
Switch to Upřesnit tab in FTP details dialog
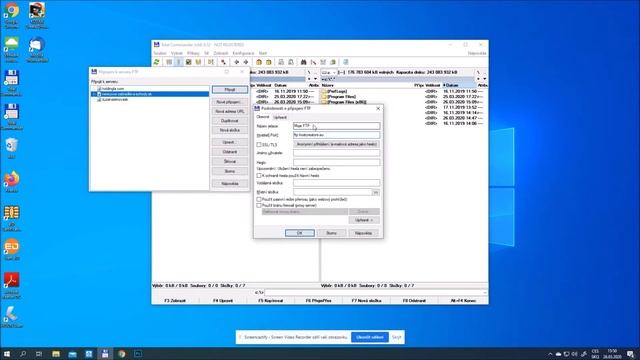click(x=280, y=117)
